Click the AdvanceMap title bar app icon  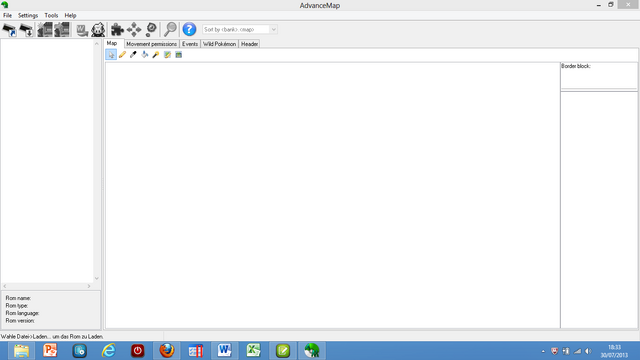pyautogui.click(x=5, y=5)
